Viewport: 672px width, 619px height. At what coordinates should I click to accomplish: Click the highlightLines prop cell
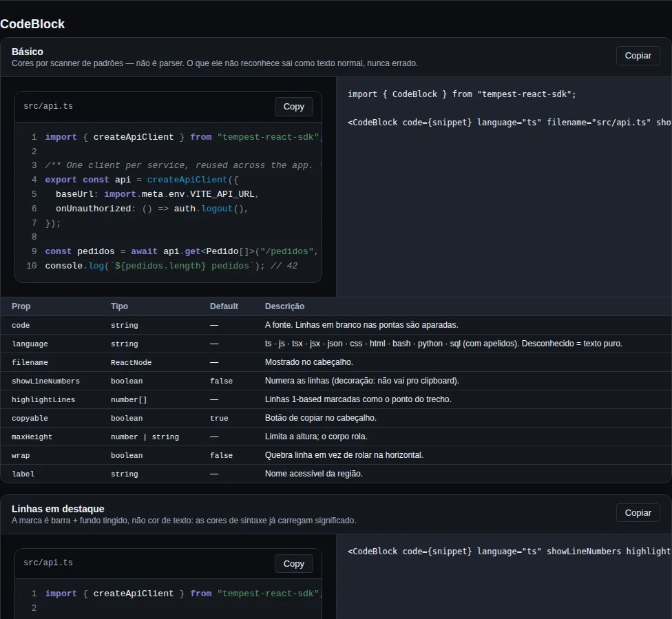43,399
